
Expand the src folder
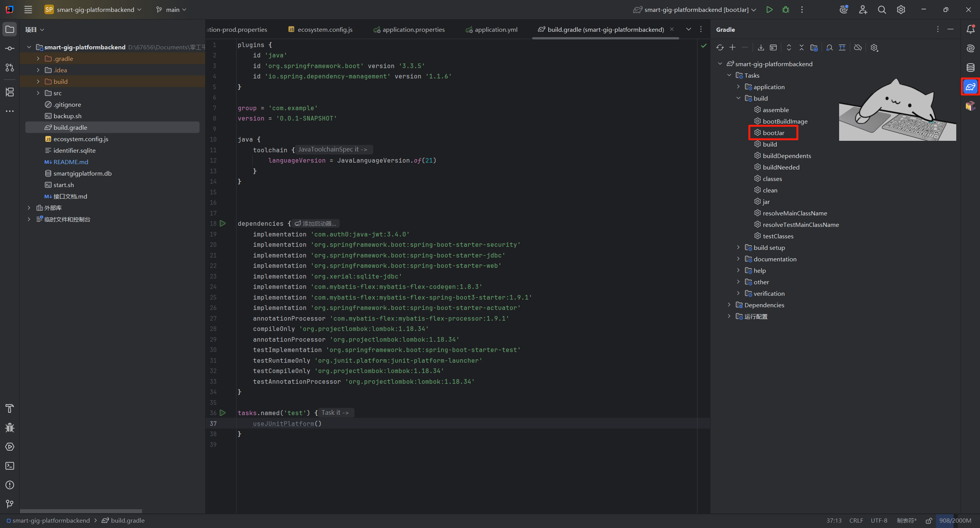(38, 93)
